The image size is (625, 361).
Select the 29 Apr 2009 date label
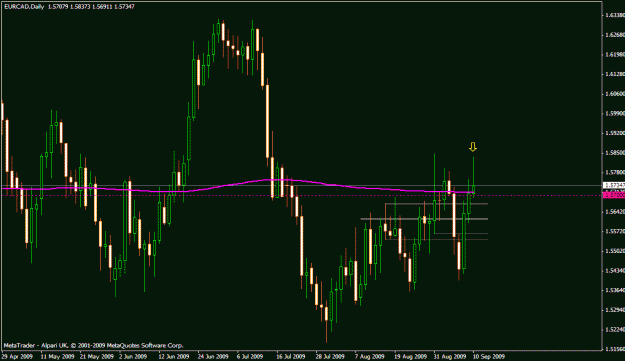(18, 356)
